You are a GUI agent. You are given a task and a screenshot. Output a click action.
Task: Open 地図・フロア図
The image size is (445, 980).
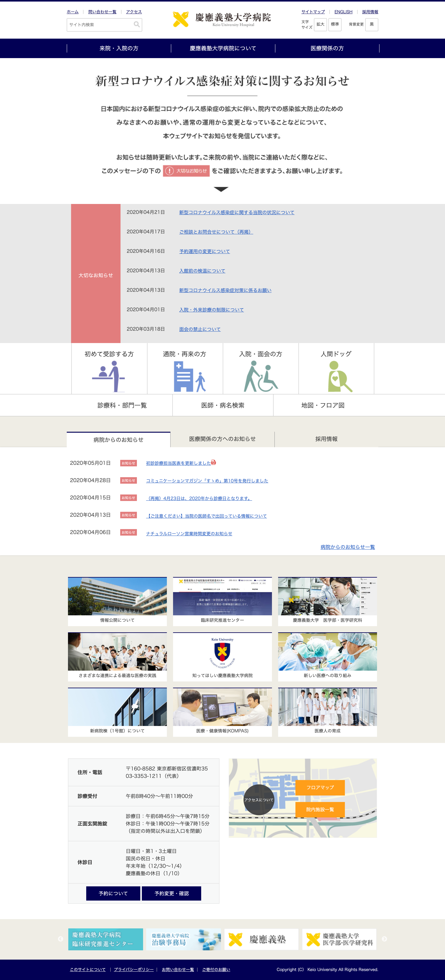click(x=323, y=405)
